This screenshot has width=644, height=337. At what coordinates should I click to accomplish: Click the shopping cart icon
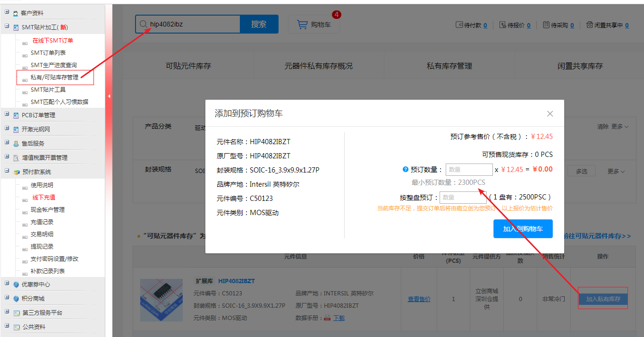(302, 25)
